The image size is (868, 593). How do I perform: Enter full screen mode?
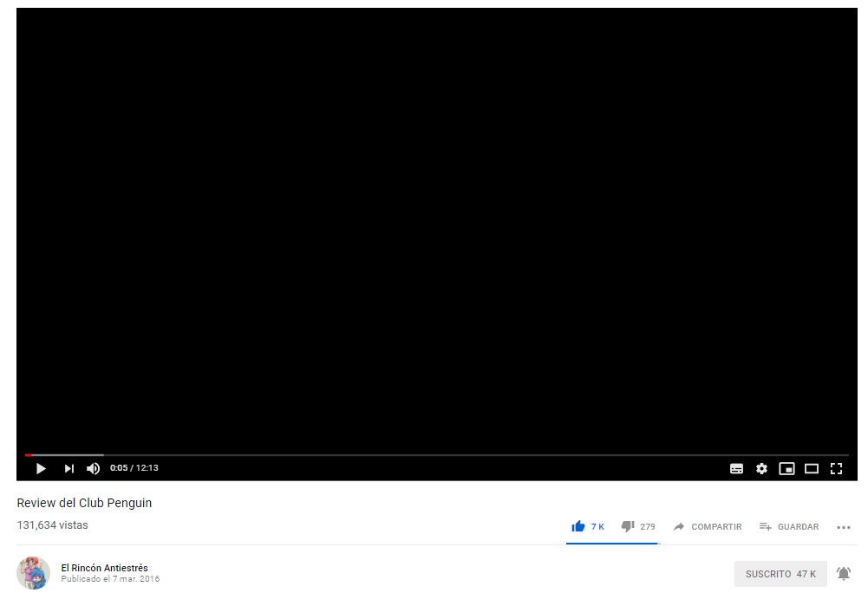click(837, 469)
